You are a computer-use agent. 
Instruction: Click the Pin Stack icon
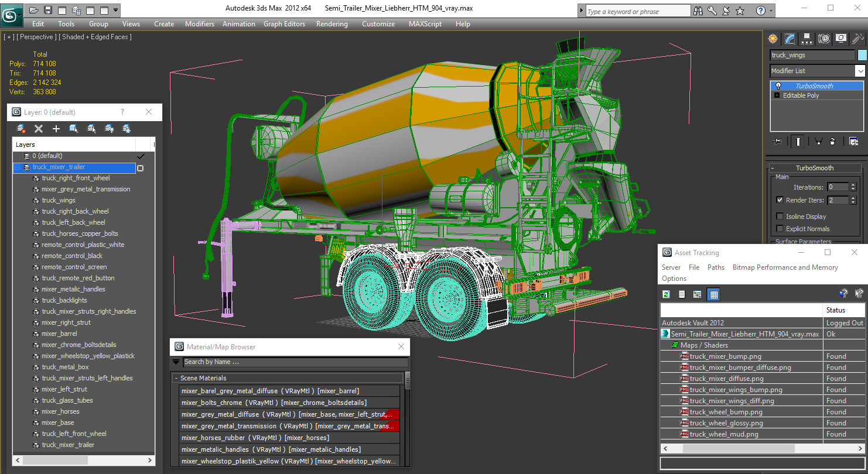[x=777, y=141]
